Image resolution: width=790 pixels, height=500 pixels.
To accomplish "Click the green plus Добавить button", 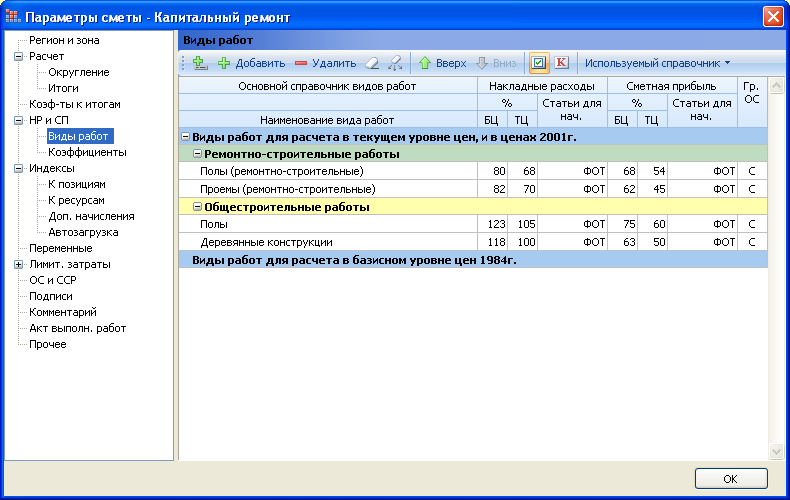I will click(x=251, y=63).
